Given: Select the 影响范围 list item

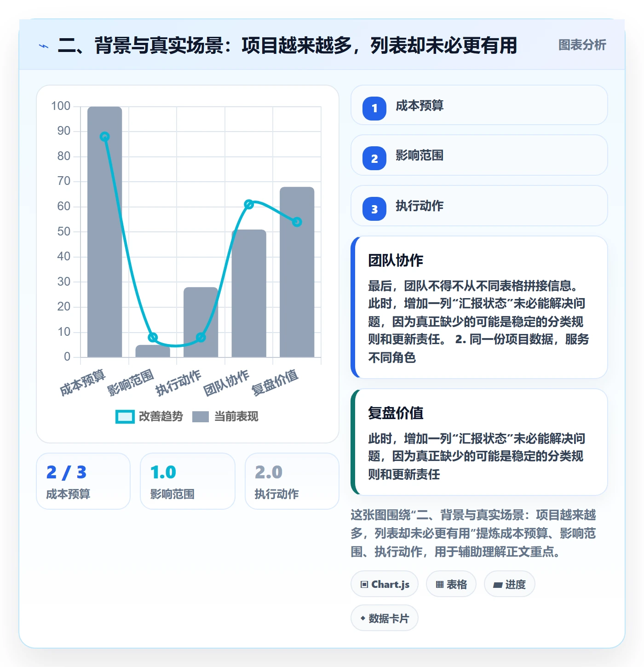Looking at the screenshot, I should pos(479,155).
